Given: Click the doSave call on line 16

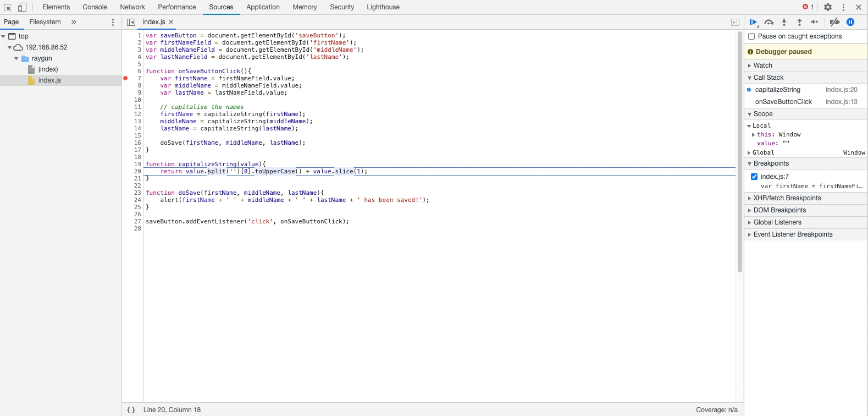Looking at the screenshot, I should tap(233, 143).
